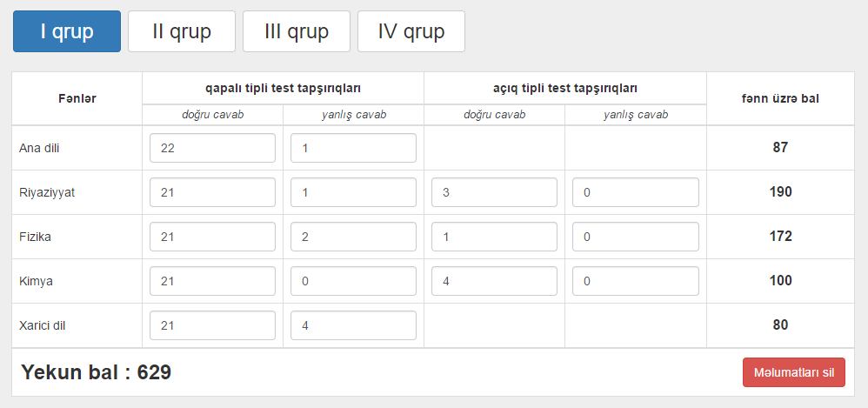Screen dimensions: 868x408
Task: Focus Fizika open-type wrong answers field
Action: [x=636, y=237]
